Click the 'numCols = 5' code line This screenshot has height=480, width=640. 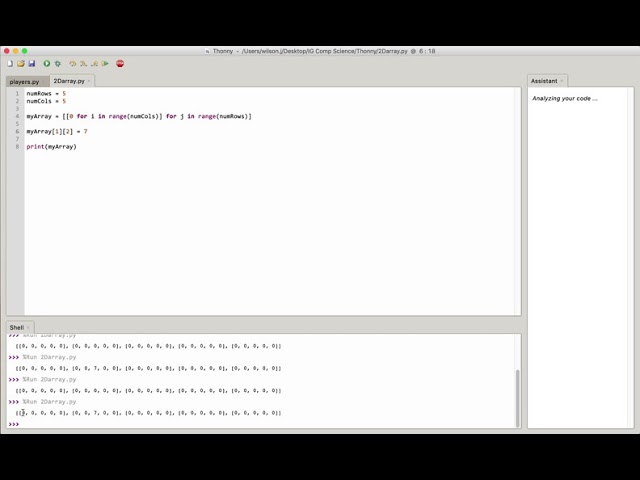click(46, 101)
